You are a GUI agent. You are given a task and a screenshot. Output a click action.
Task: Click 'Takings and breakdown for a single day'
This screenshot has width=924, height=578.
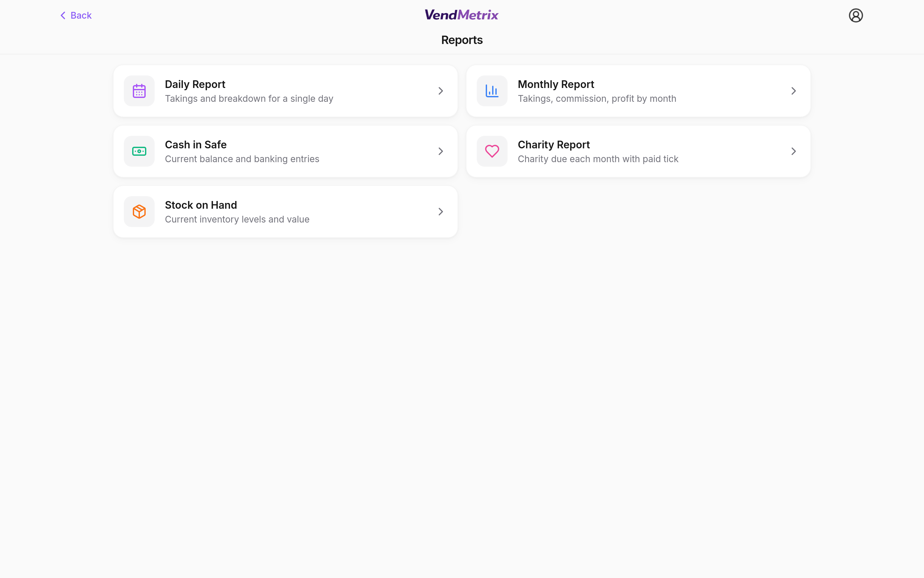pyautogui.click(x=249, y=99)
